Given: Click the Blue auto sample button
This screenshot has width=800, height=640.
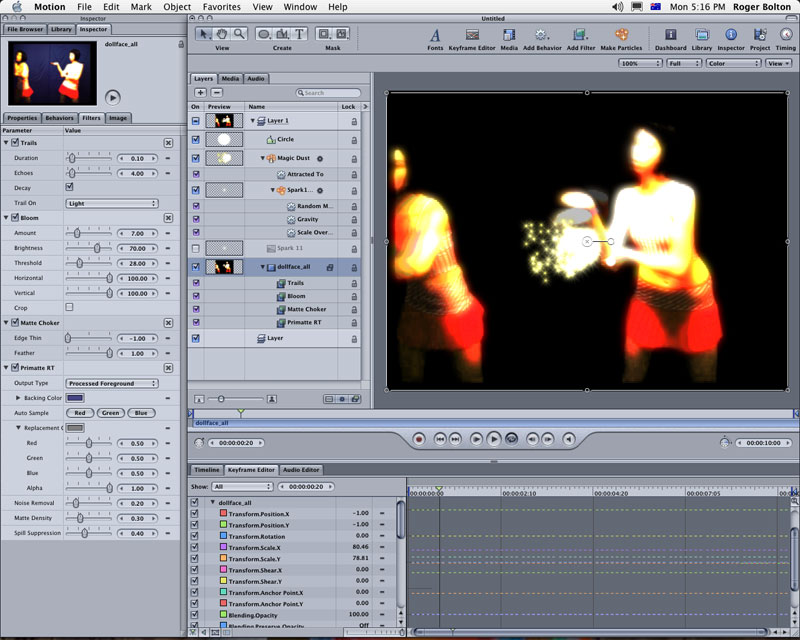Looking at the screenshot, I should (x=141, y=413).
